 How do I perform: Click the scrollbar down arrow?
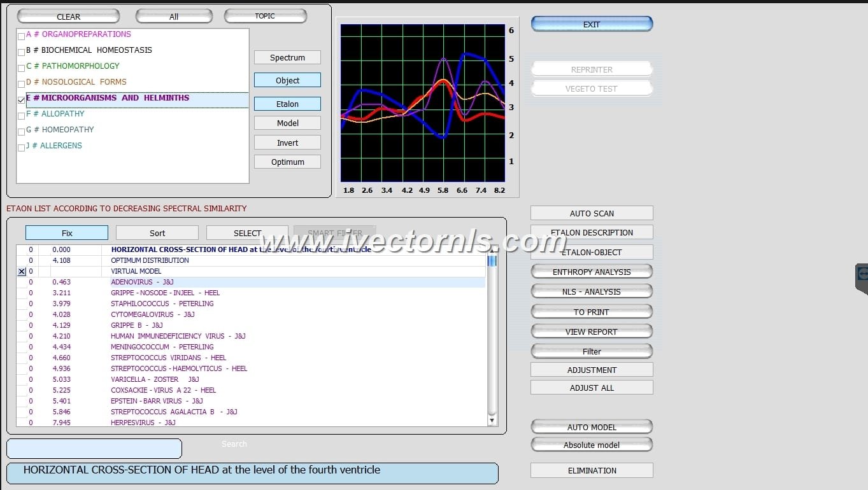(492, 420)
